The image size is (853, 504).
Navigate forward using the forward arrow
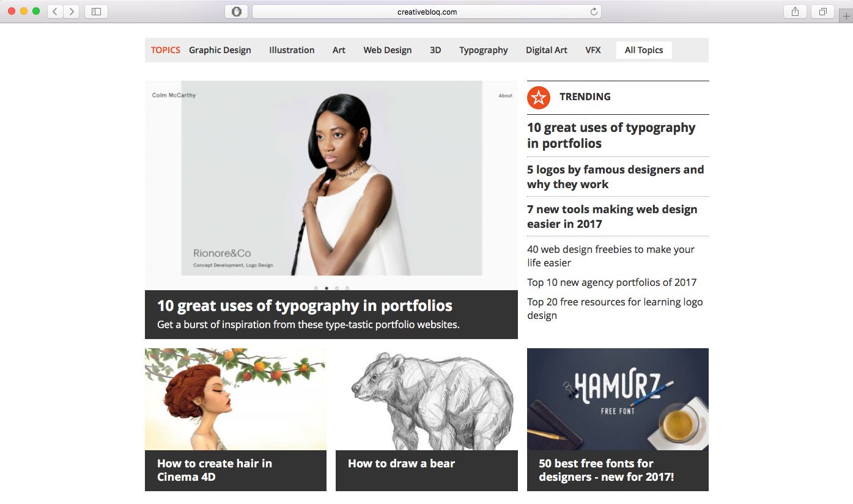click(72, 11)
